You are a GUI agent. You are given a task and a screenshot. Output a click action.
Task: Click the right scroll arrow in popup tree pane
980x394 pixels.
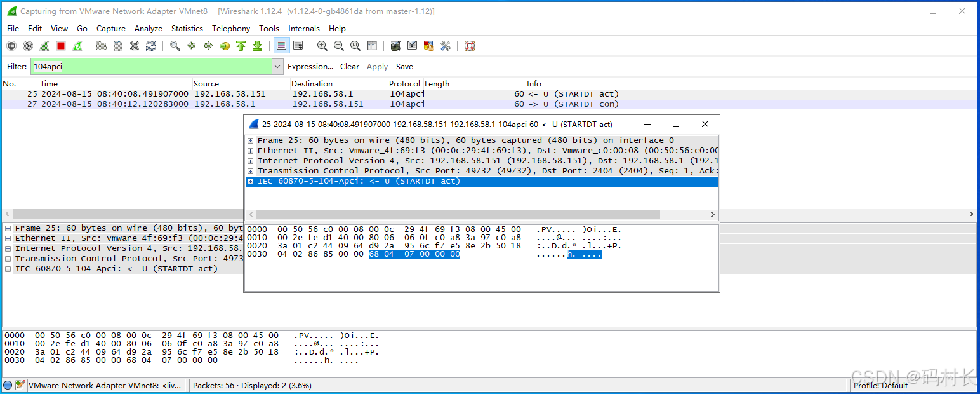tap(713, 214)
